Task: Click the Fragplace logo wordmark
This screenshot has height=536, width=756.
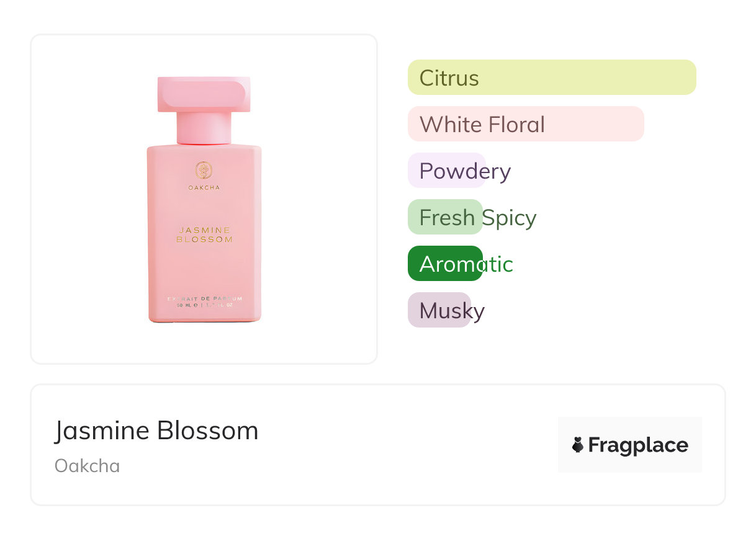Action: [637, 445]
